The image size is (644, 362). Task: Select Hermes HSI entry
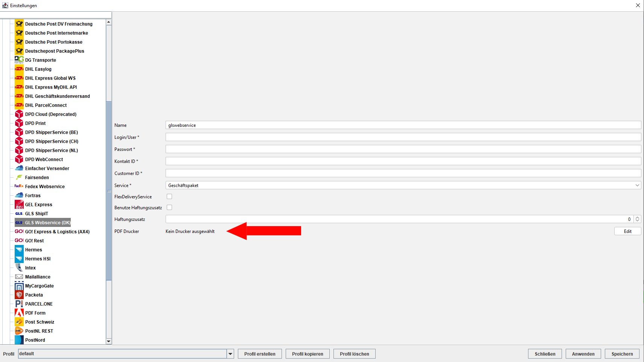click(x=38, y=259)
